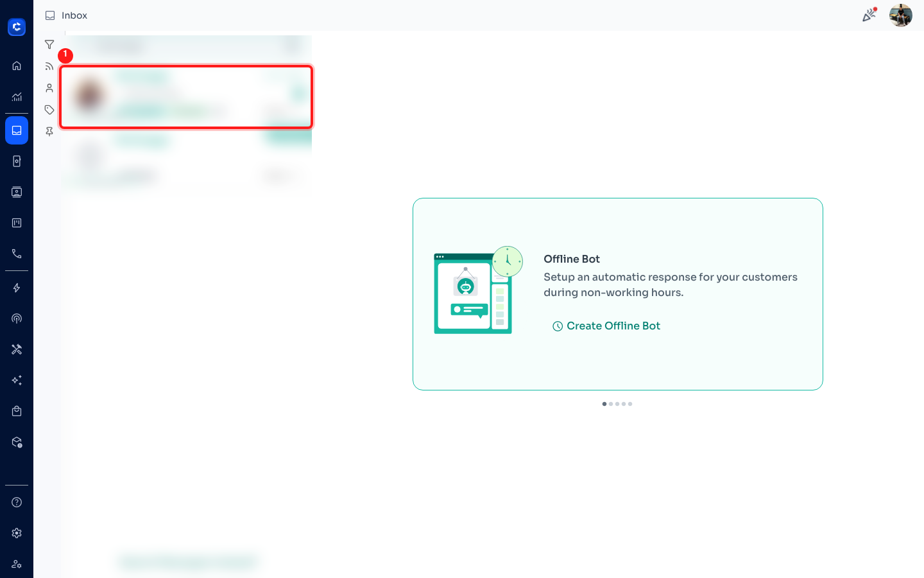Click the person icon in inbox filters
924x578 pixels.
[49, 88]
